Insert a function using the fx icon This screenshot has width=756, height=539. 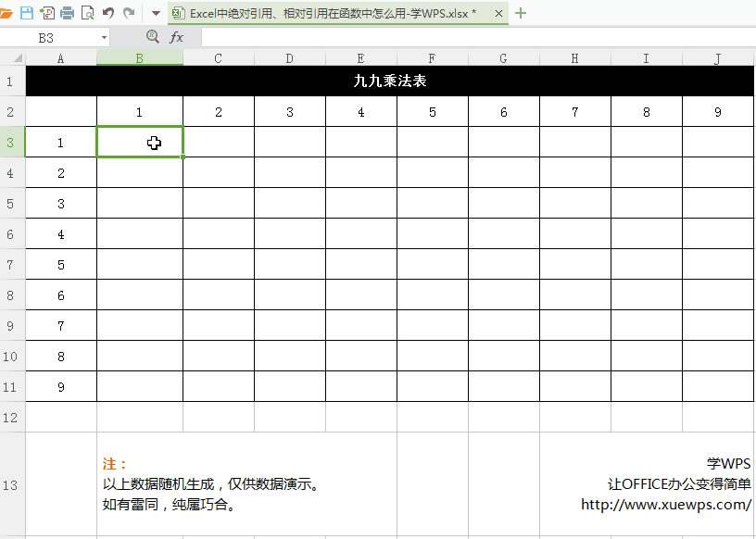point(176,37)
